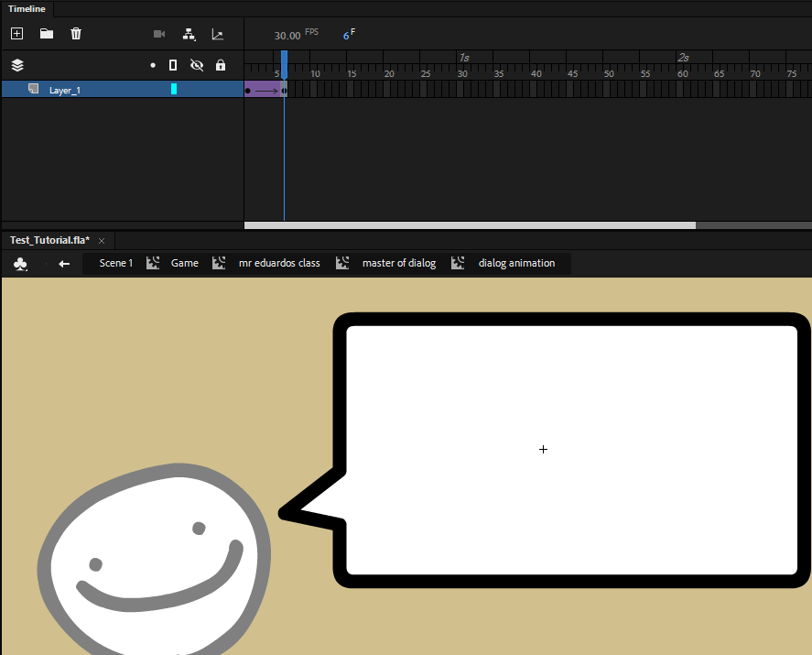Click the edit symbols clover icon

tap(20, 264)
